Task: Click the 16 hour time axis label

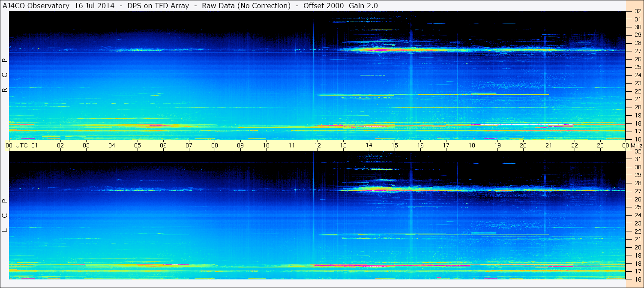Action: click(x=420, y=145)
